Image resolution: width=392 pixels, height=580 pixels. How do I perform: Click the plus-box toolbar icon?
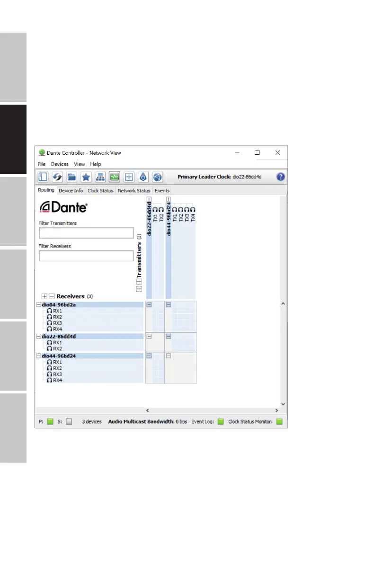(x=128, y=177)
